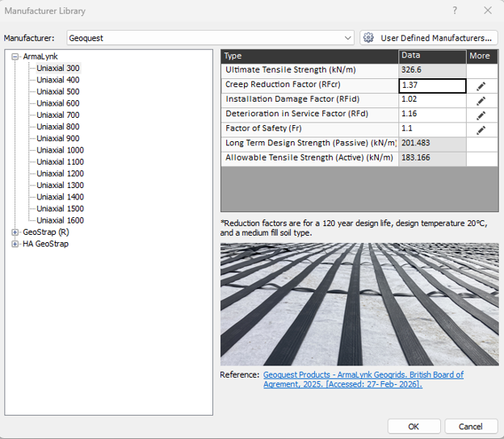Edit the Installation Damage Factor with pencil icon
The height and width of the screenshot is (439, 504).
tap(481, 101)
